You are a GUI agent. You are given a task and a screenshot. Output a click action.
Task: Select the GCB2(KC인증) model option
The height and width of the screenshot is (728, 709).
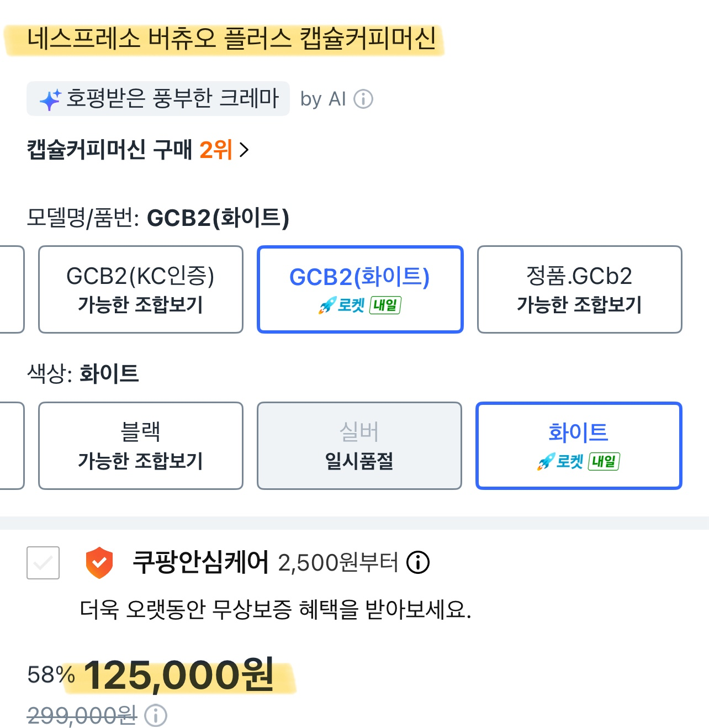point(140,289)
